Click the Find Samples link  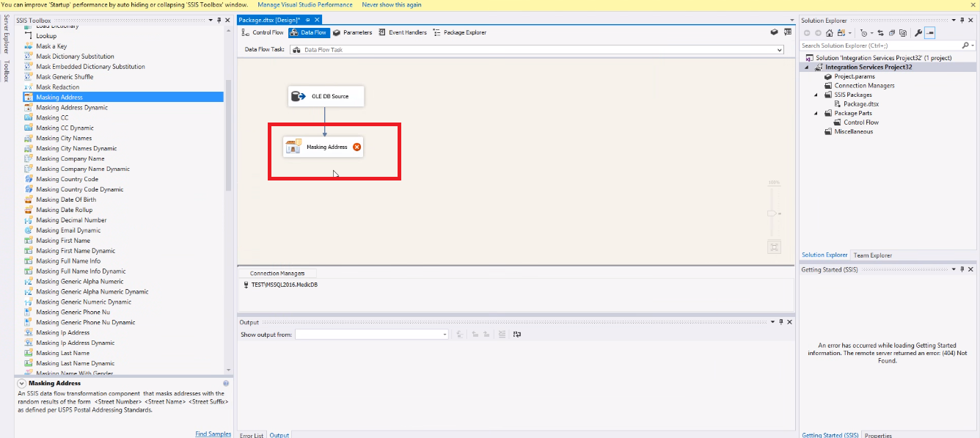(x=213, y=434)
